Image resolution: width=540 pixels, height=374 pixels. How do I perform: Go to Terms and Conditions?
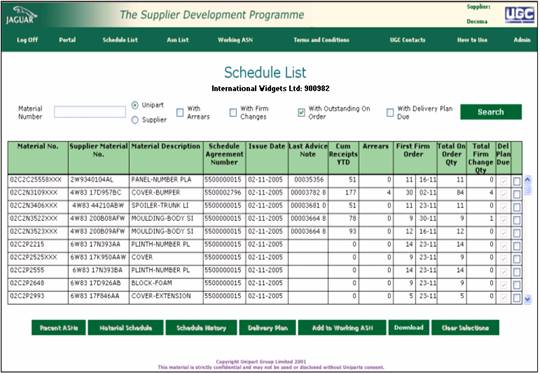click(321, 40)
